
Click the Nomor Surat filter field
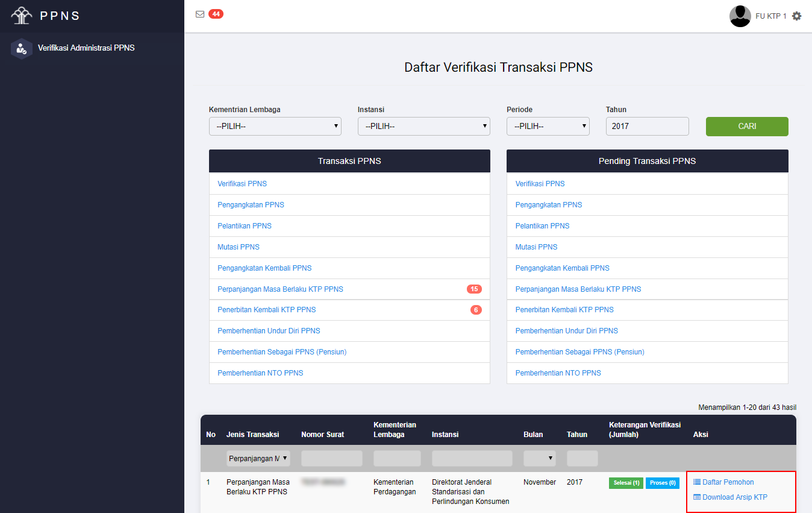(331, 459)
